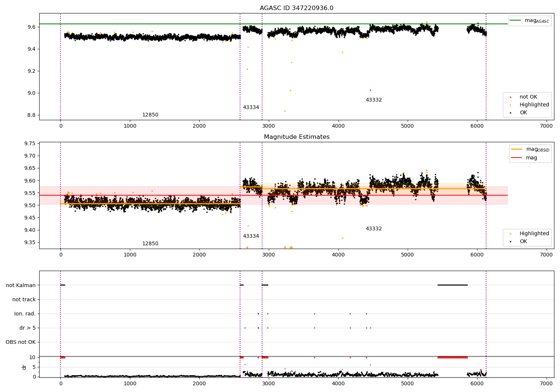Viewport: 560px width, 392px height.
Task: Click the 'dr' y-axis label of bottom plot
Action: tap(24, 367)
